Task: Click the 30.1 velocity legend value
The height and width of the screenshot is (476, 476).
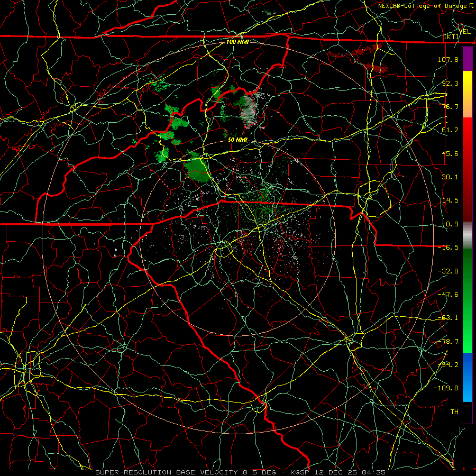Action: pos(450,177)
